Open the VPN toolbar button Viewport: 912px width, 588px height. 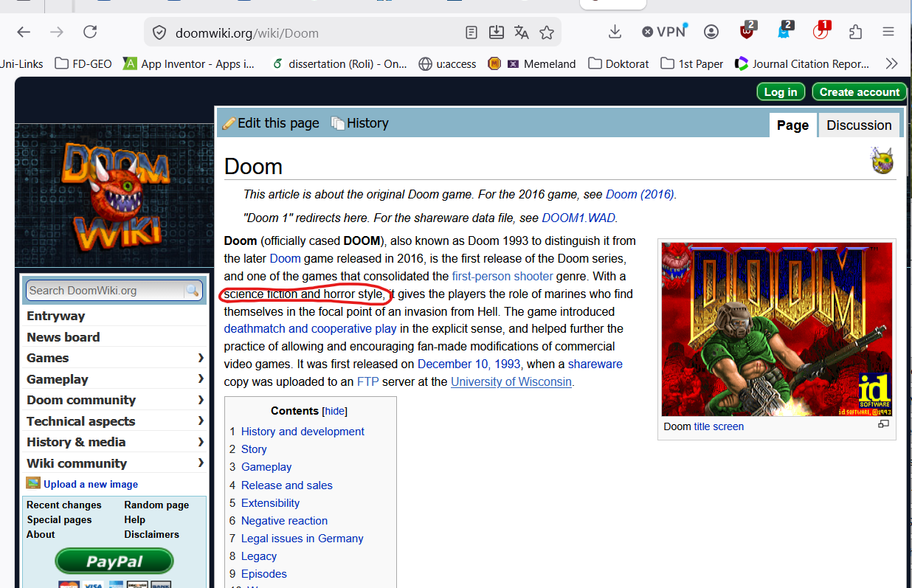(664, 32)
